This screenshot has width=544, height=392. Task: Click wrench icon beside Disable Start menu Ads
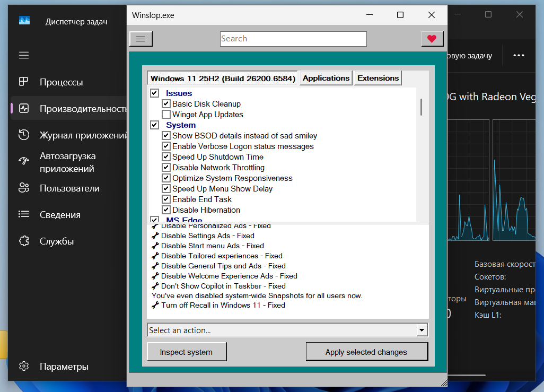pos(155,246)
